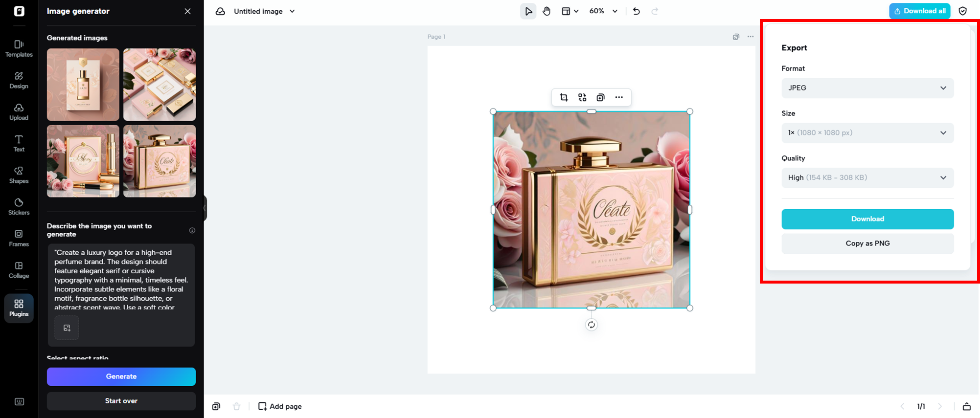Open the Plugins sidebar panel
The image size is (980, 418).
pos(19,308)
